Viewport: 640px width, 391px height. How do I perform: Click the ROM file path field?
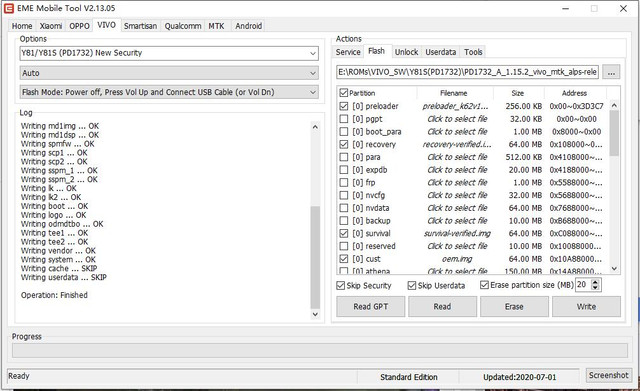pyautogui.click(x=467, y=72)
